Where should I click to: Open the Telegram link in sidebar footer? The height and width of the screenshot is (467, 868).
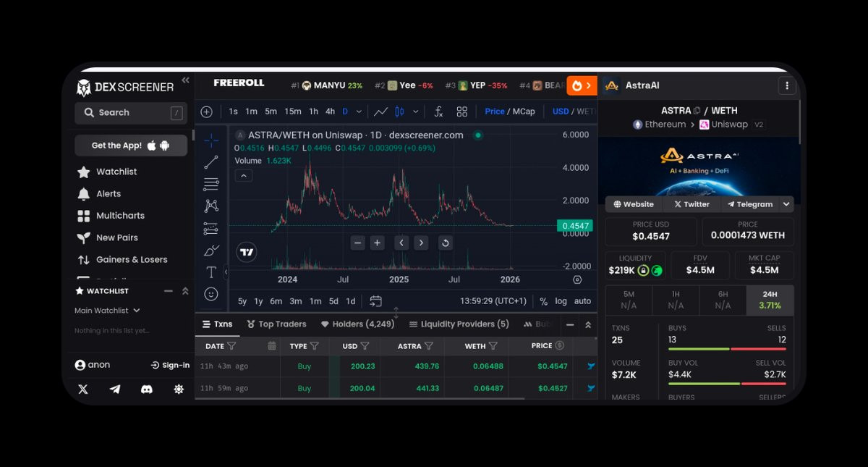click(115, 389)
